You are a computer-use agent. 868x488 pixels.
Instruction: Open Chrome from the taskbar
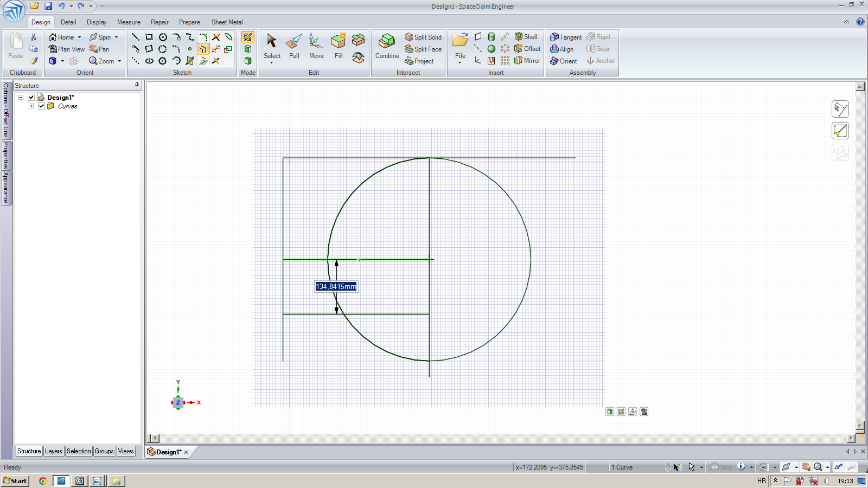click(43, 481)
